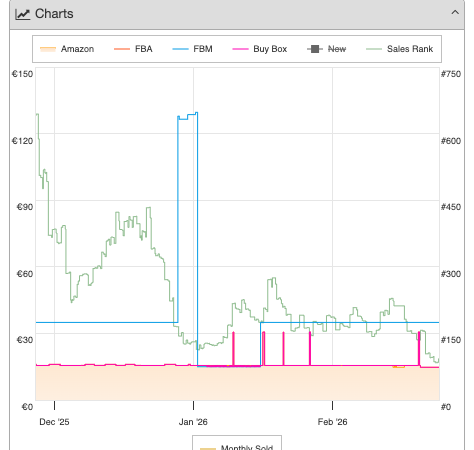Toggle the Amazon series in legend

pyautogui.click(x=67, y=49)
